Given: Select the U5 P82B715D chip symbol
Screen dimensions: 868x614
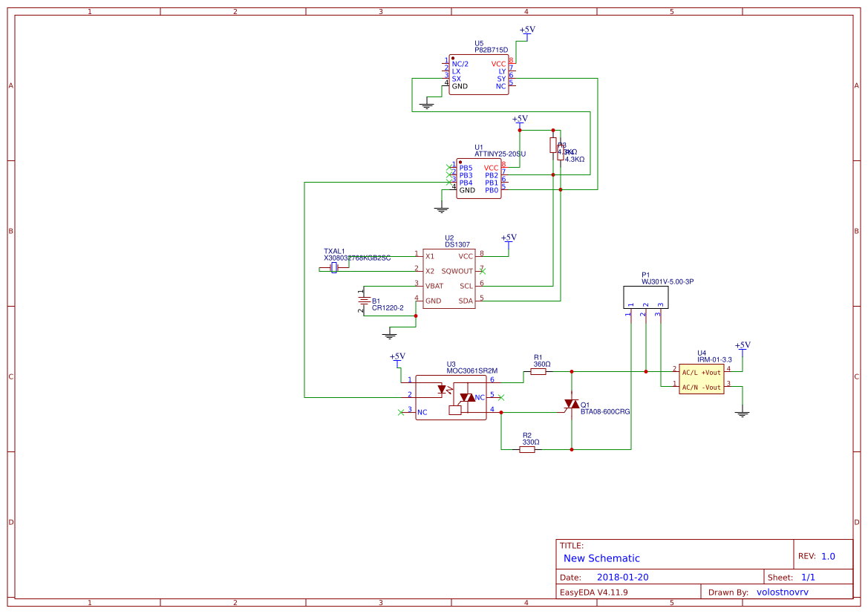Looking at the screenshot, I should [479, 75].
